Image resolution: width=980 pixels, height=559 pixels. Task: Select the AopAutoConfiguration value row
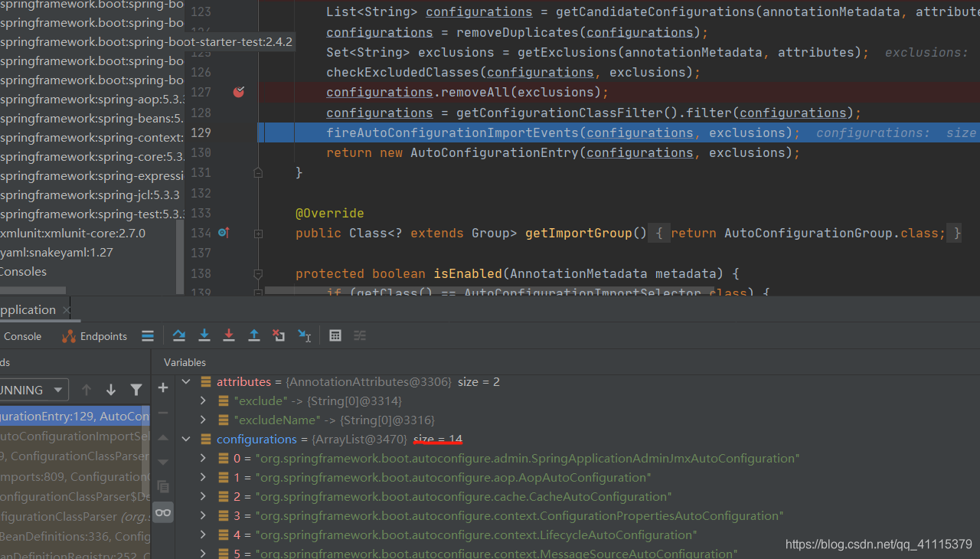[x=453, y=477]
